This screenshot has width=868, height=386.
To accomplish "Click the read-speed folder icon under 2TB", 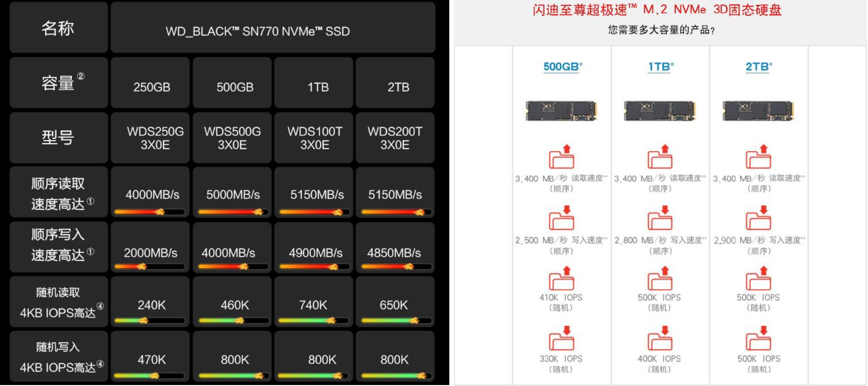I will (759, 156).
